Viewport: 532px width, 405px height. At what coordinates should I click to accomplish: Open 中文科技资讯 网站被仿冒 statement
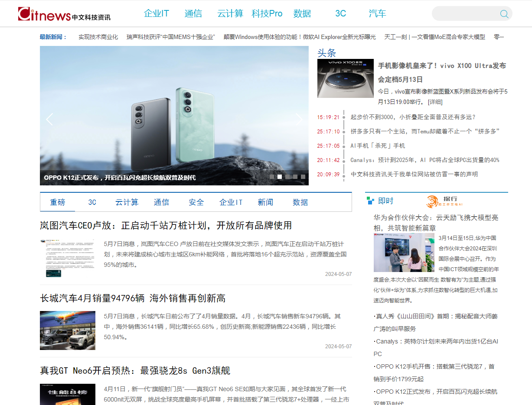(x=414, y=174)
